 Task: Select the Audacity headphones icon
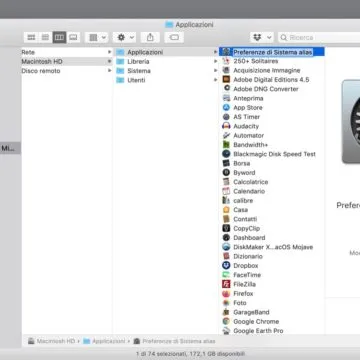[x=226, y=126]
